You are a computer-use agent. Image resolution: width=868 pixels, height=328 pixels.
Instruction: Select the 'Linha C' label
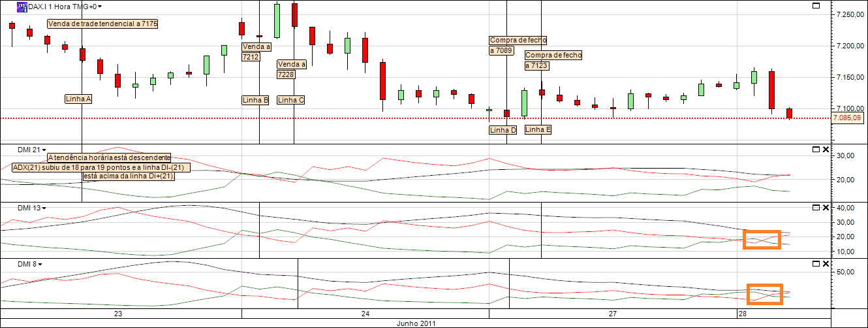click(290, 100)
